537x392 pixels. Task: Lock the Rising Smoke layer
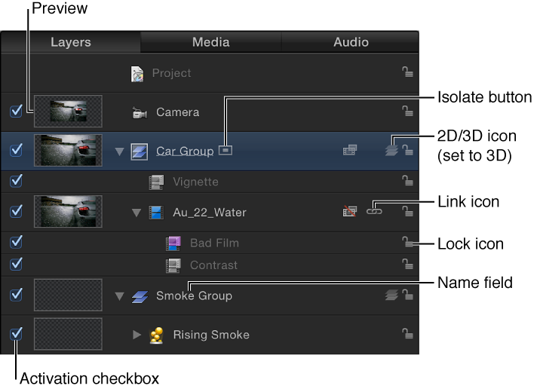(x=407, y=333)
